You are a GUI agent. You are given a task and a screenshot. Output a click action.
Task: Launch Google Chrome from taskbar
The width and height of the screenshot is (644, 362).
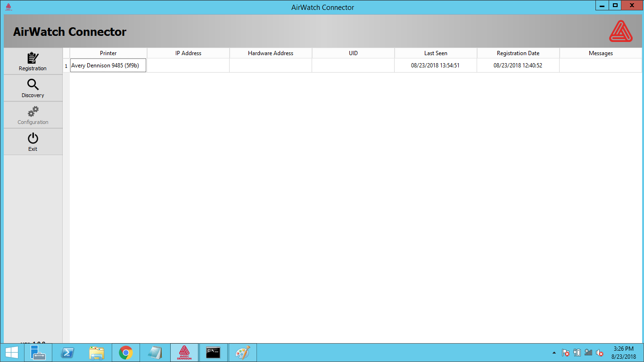click(125, 353)
